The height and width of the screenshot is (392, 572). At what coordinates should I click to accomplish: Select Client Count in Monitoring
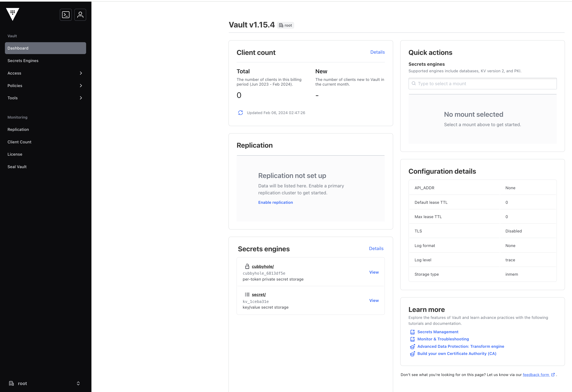point(19,142)
